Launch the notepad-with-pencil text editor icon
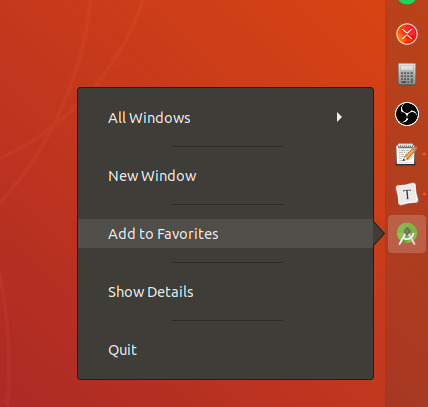This screenshot has height=407, width=428. pyautogui.click(x=406, y=154)
